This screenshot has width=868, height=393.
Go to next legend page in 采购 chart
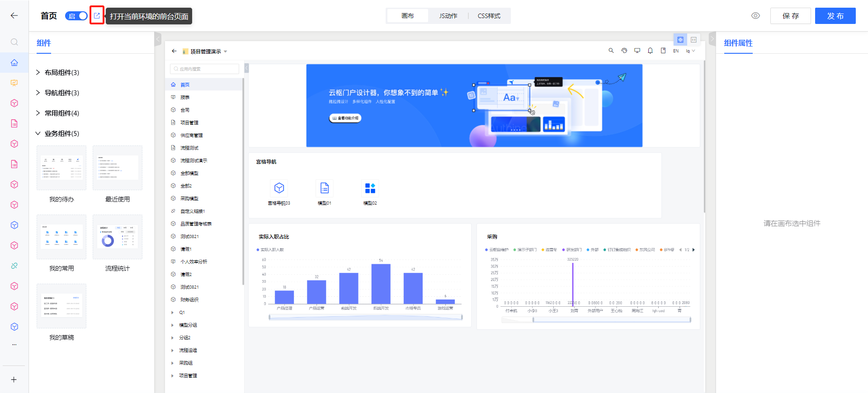click(693, 250)
